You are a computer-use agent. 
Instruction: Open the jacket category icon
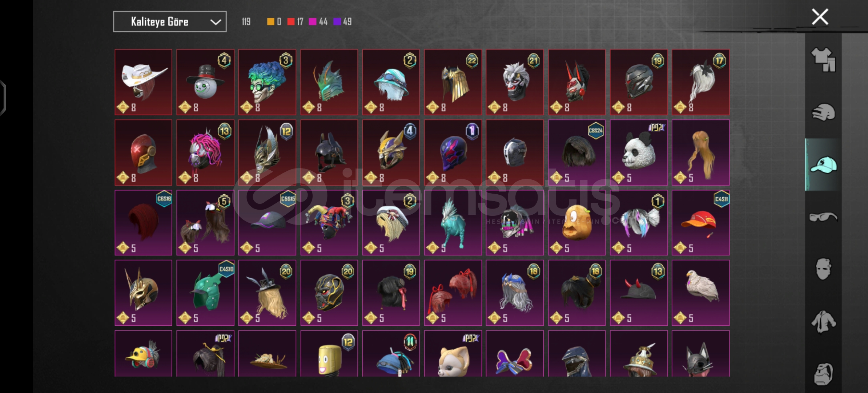823,322
